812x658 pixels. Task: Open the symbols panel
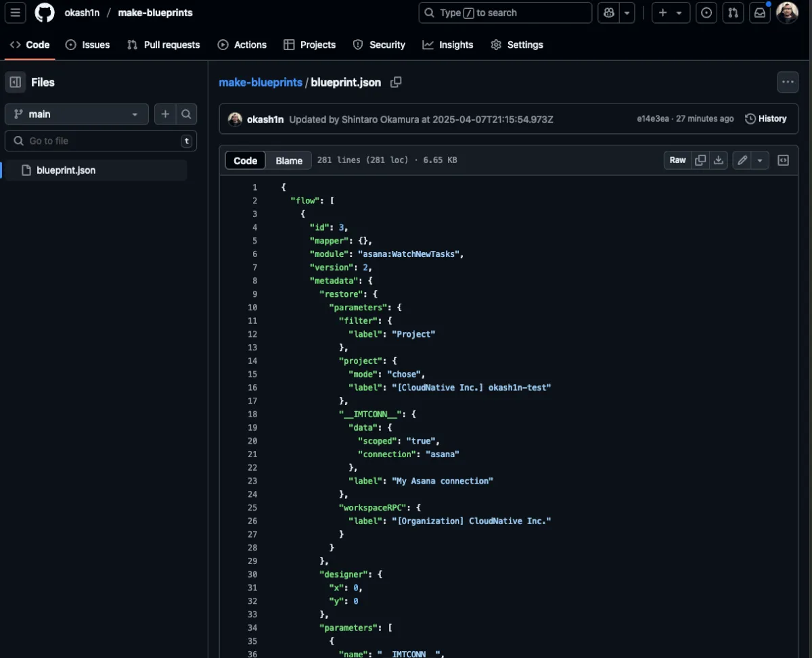[x=783, y=160]
